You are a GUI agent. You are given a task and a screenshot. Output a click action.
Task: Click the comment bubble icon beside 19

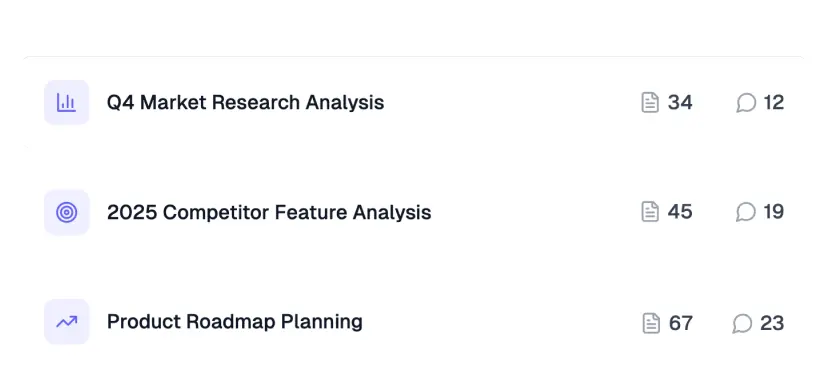(746, 212)
